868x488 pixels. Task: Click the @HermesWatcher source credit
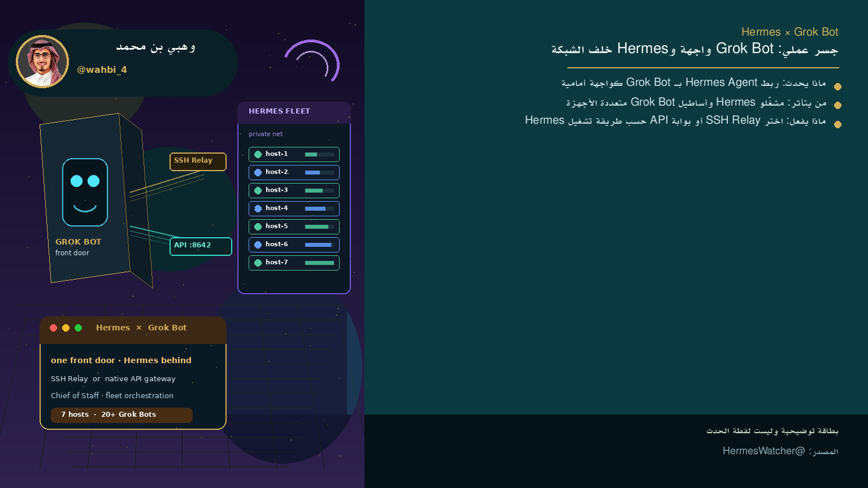coord(780,451)
